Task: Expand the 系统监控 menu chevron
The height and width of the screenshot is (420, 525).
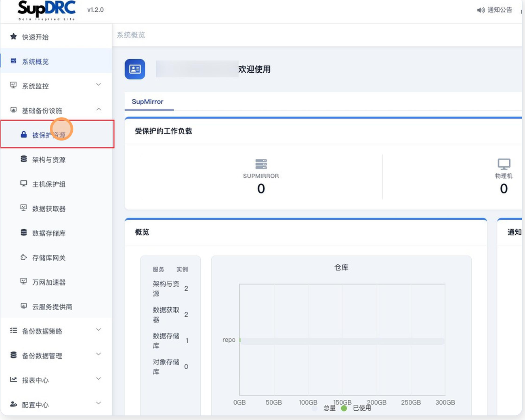Action: tap(99, 85)
